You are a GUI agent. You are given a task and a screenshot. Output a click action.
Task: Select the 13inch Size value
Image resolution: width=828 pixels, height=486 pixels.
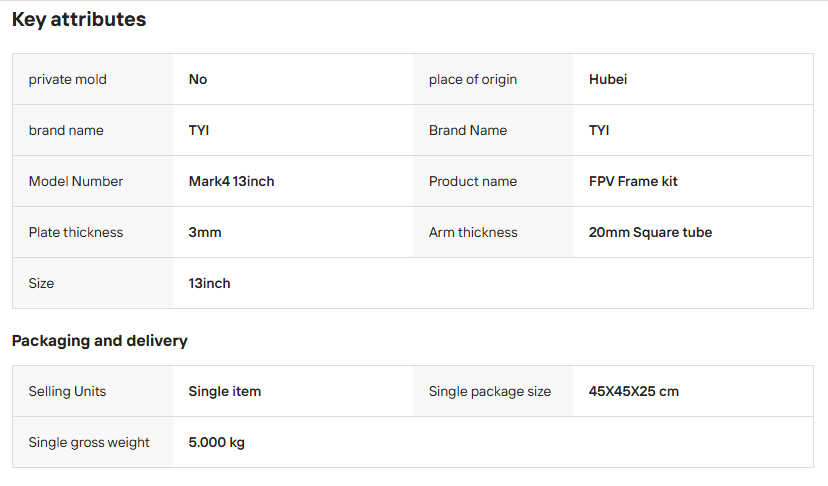[x=209, y=283]
